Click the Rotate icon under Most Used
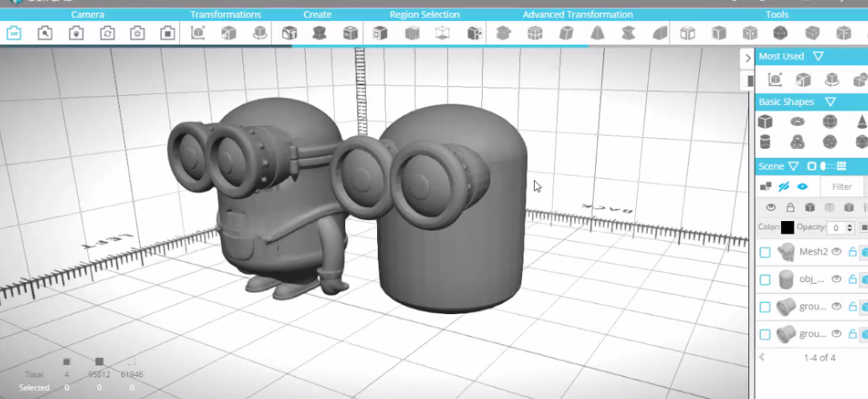This screenshot has height=399, width=868. coord(832,80)
